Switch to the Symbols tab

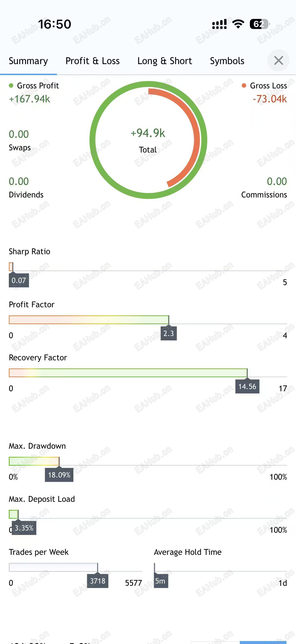coord(227,61)
